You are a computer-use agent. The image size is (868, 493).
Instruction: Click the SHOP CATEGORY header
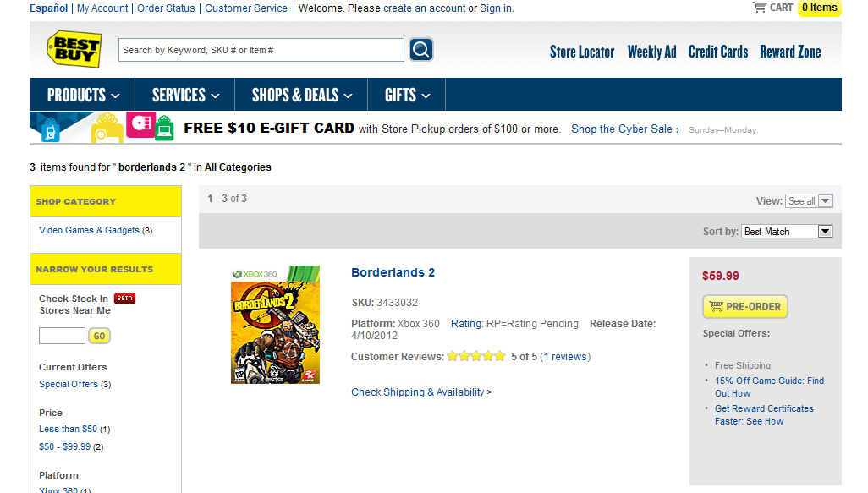pyautogui.click(x=106, y=201)
